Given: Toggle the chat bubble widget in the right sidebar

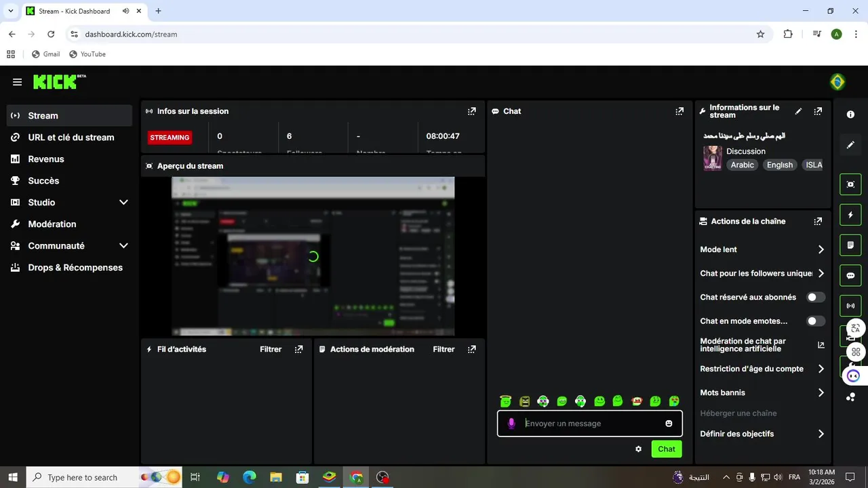Looking at the screenshot, I should [850, 275].
